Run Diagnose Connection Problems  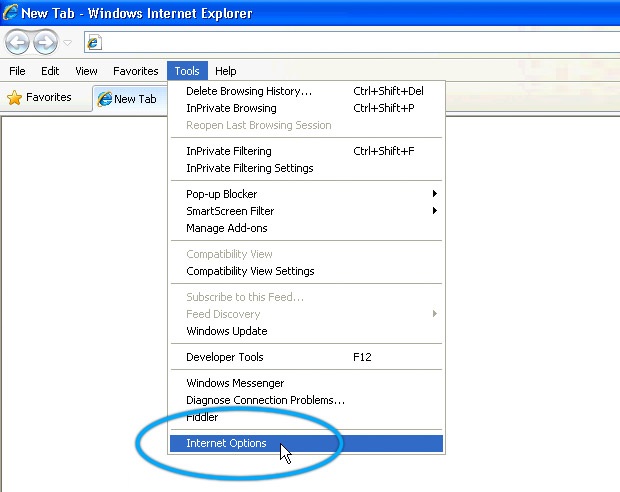[x=306, y=400]
